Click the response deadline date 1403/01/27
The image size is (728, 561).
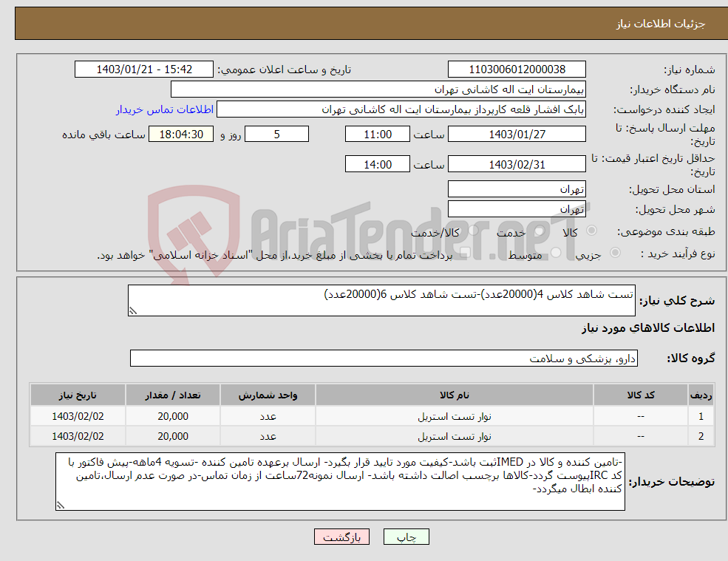[517, 135]
